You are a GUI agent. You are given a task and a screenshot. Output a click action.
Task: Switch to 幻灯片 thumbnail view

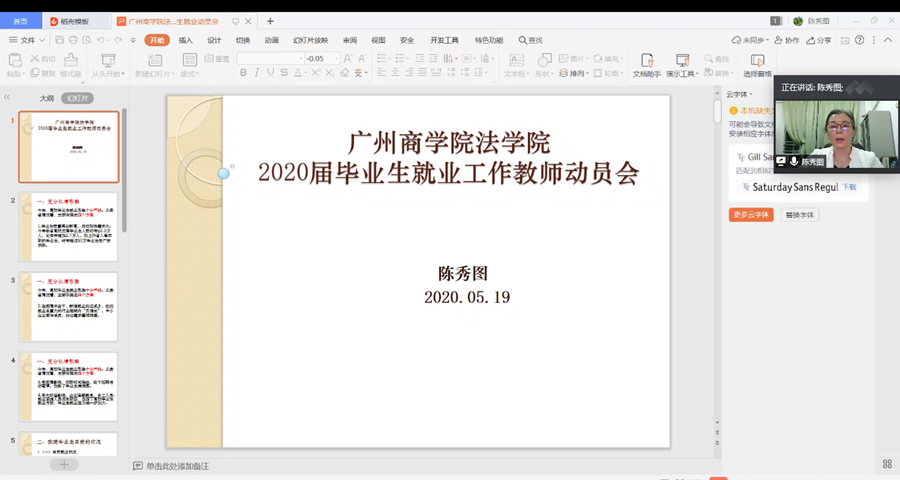click(77, 99)
